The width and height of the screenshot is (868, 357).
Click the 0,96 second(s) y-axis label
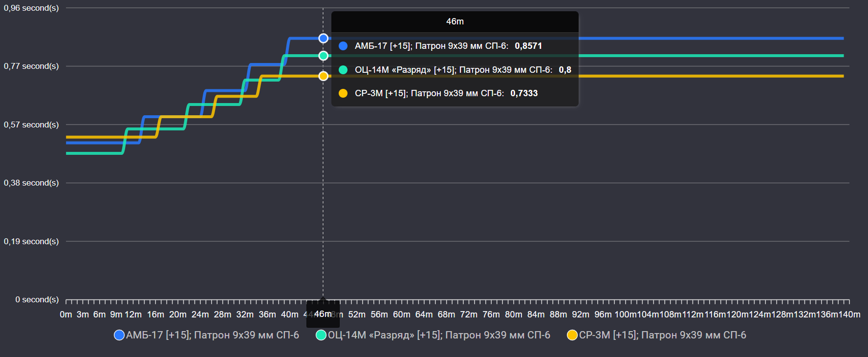tap(31, 8)
